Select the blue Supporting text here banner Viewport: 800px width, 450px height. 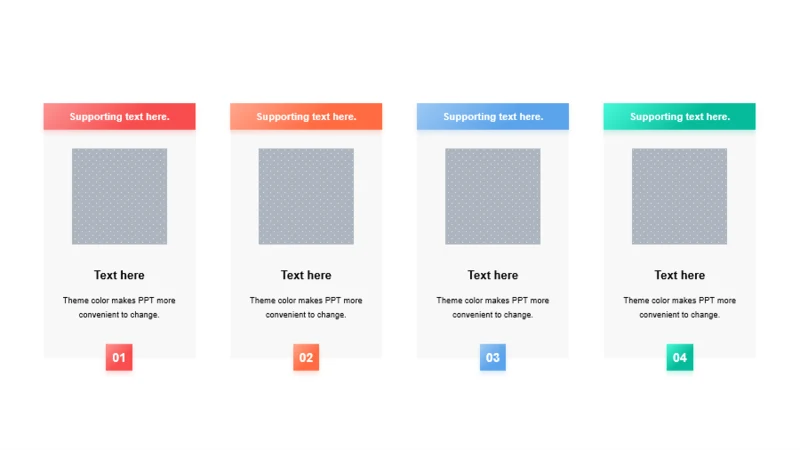pyautogui.click(x=493, y=116)
